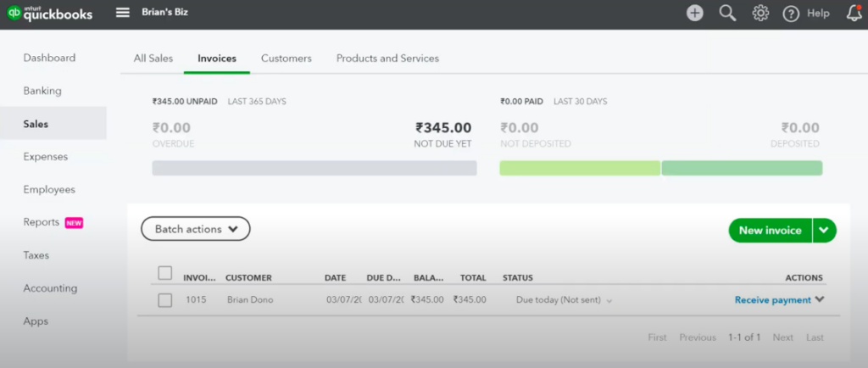Click the QuickBooks logo
This screenshot has height=368, width=868.
click(x=49, y=14)
